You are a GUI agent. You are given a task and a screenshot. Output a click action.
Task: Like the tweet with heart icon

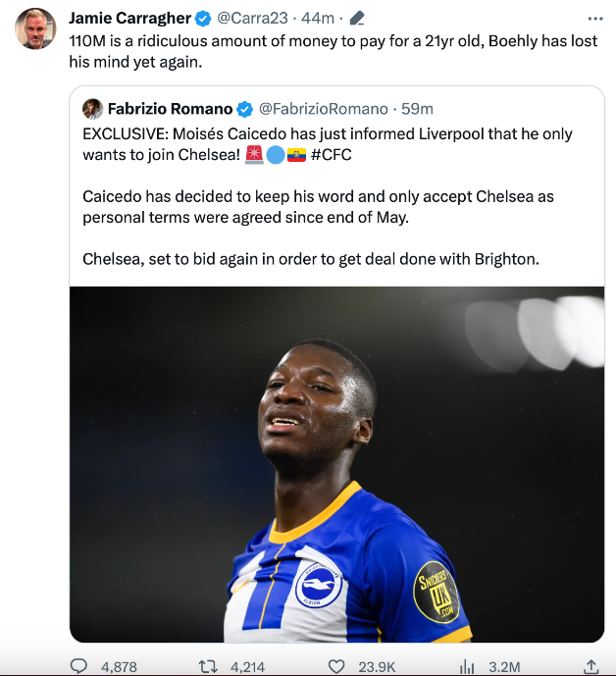(x=336, y=666)
